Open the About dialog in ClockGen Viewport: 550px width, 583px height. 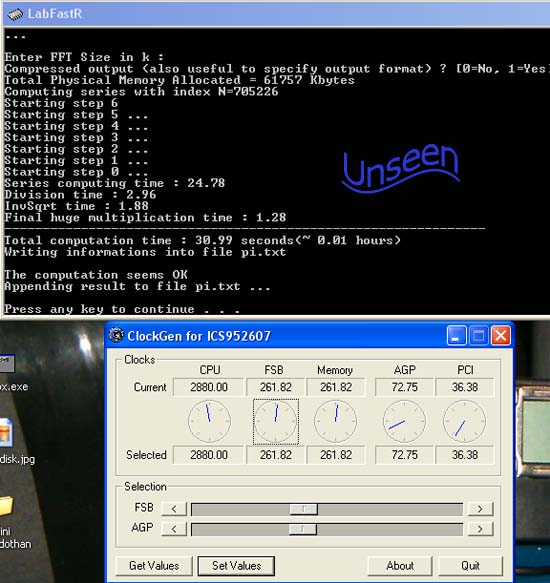(400, 566)
